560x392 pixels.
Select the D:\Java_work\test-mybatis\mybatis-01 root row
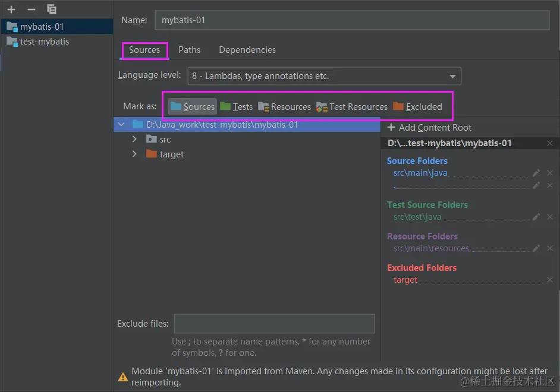tap(247, 125)
